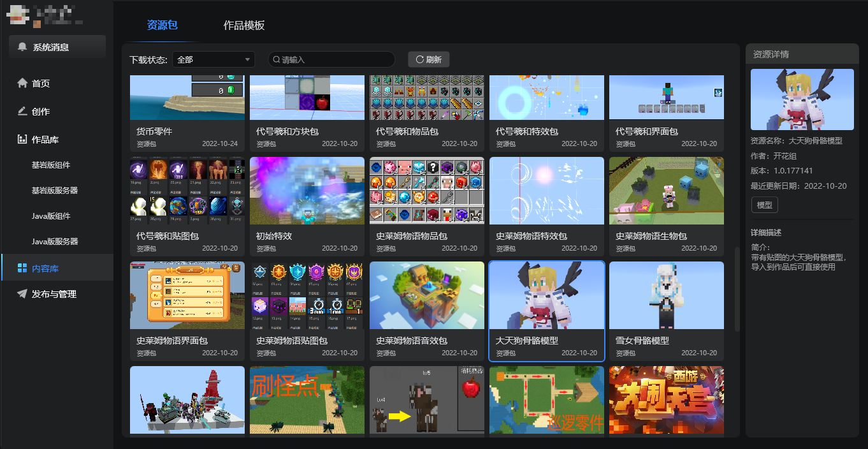Image resolution: width=868 pixels, height=449 pixels.
Task: Click the 模型 tag button
Action: coord(764,205)
